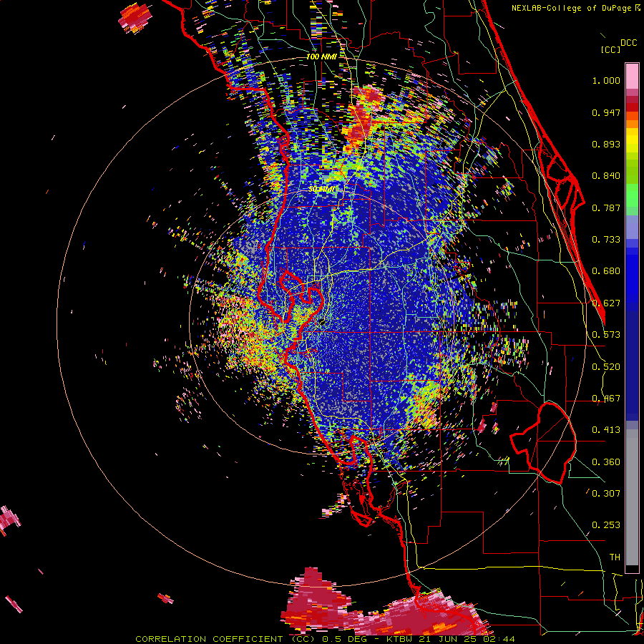Pick the pink top segment of color bar
Screen dimensions: 644x644
tap(632, 76)
